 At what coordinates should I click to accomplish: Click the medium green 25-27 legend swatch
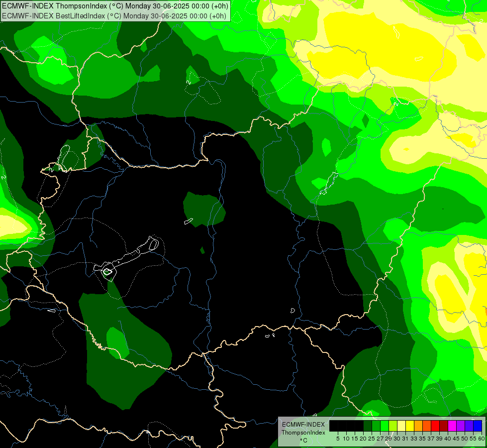coord(376,426)
